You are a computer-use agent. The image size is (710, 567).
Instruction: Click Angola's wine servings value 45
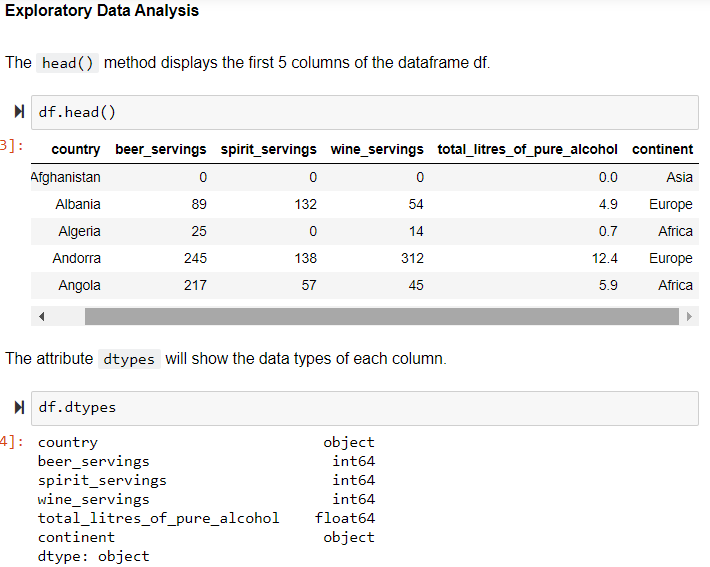tap(416, 285)
